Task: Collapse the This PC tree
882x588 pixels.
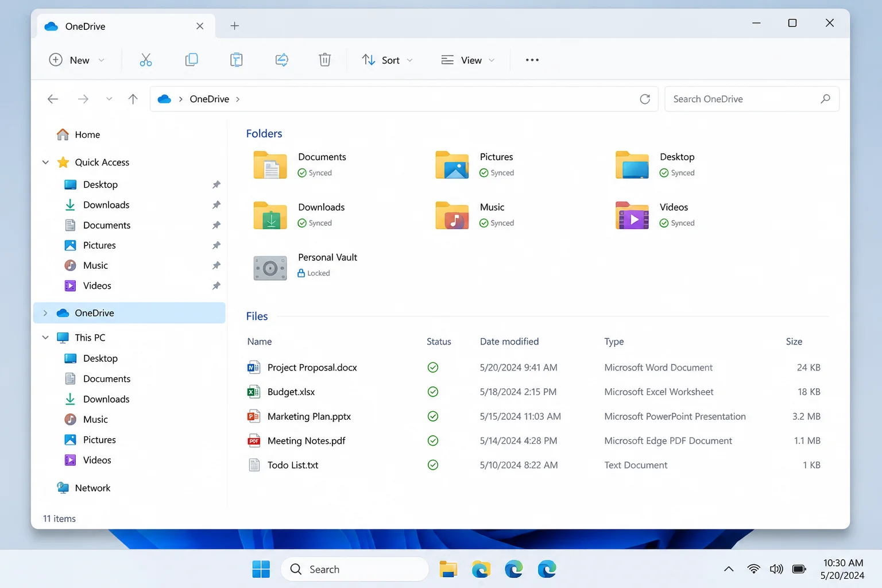Action: tap(45, 338)
